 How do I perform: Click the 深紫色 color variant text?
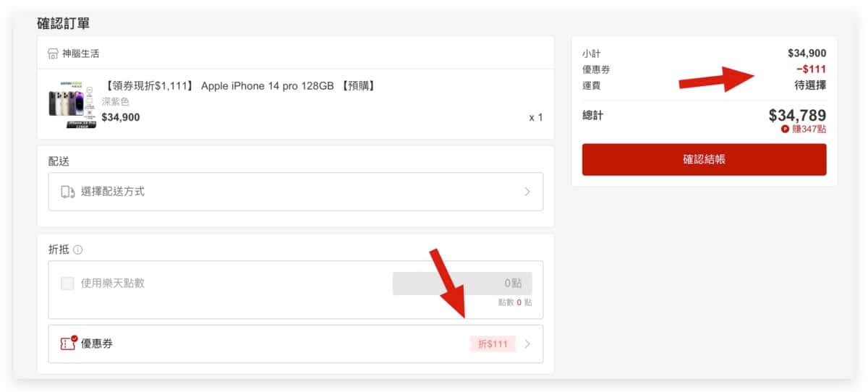point(115,102)
